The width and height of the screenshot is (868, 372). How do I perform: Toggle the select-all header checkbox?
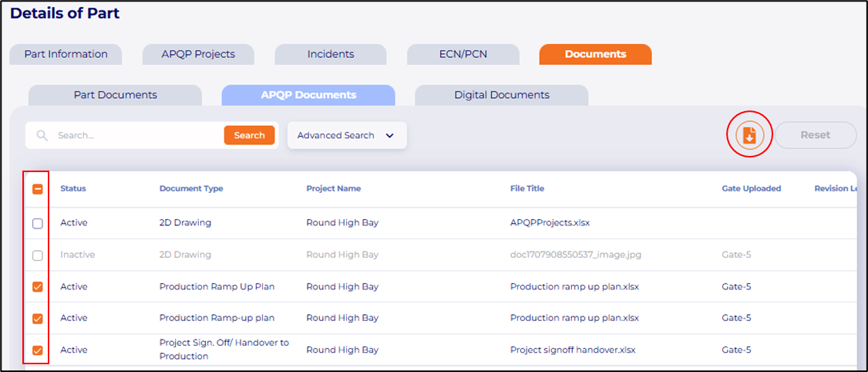coord(37,189)
